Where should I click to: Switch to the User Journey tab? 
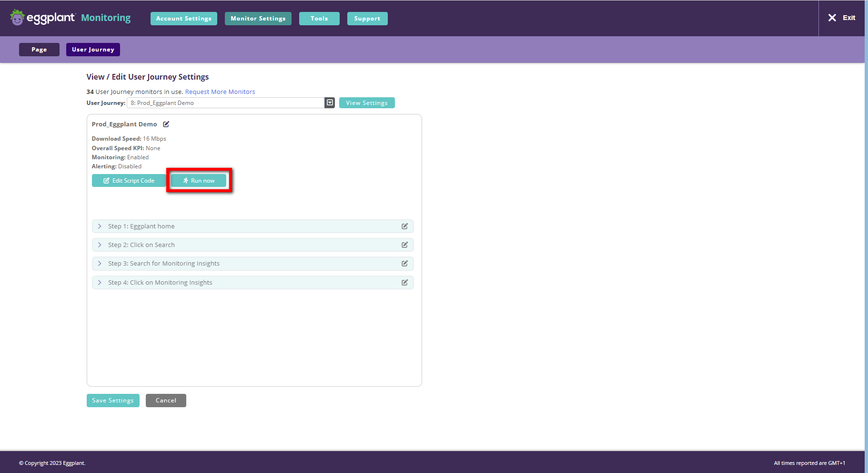(x=93, y=50)
